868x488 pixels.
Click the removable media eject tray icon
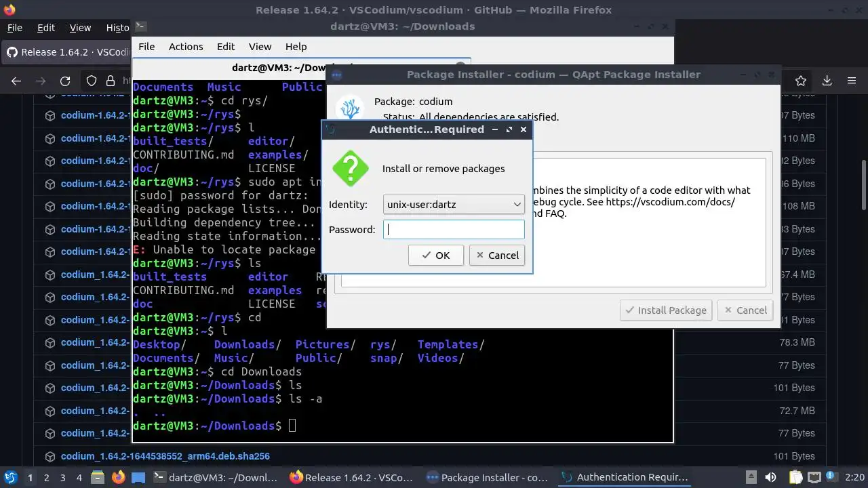click(x=751, y=477)
